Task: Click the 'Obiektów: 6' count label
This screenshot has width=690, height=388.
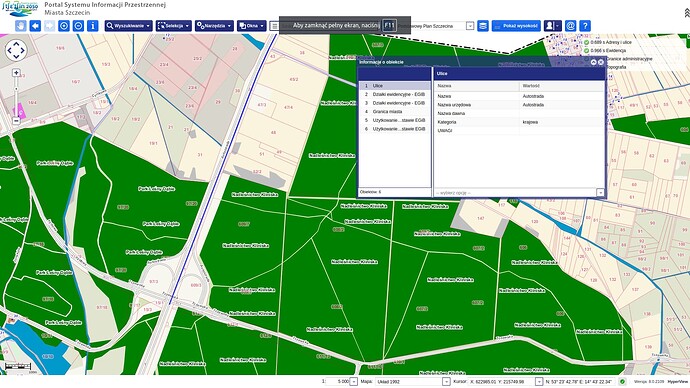Action: (371, 192)
